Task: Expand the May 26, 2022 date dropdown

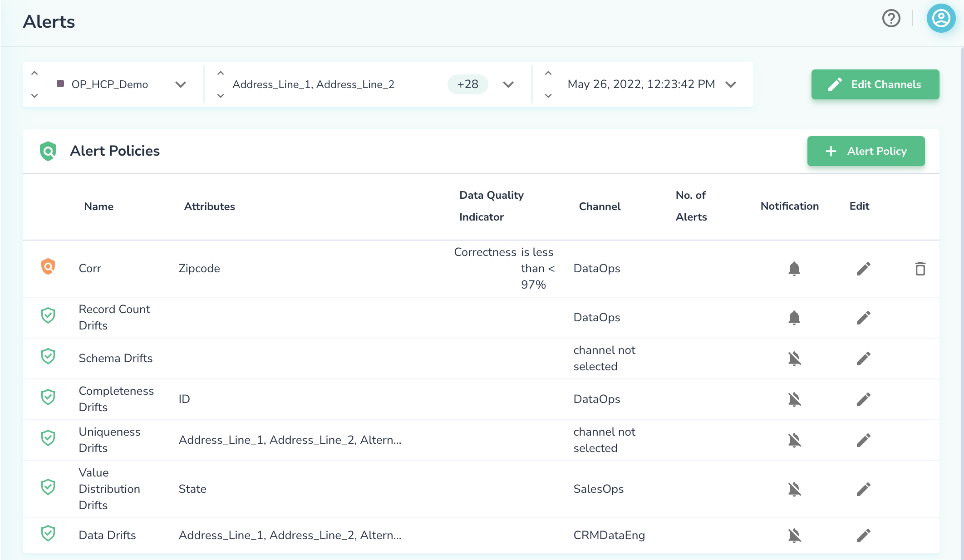Action: pyautogui.click(x=731, y=84)
